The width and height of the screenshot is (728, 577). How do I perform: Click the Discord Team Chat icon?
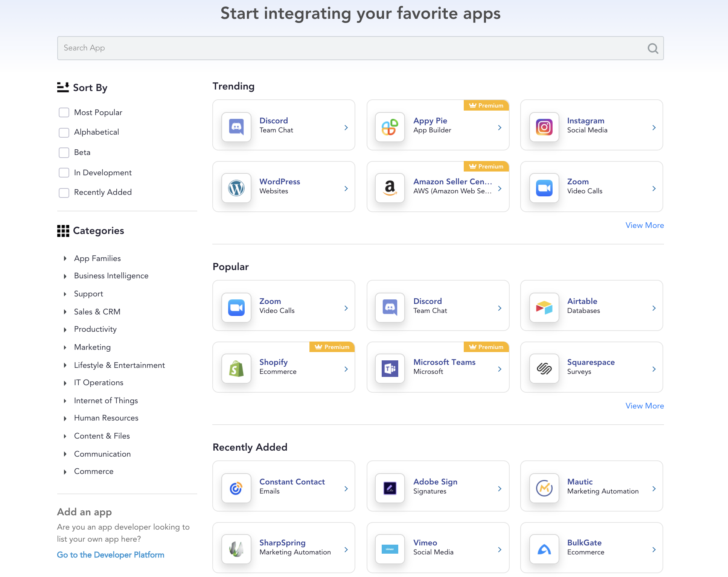[236, 125]
